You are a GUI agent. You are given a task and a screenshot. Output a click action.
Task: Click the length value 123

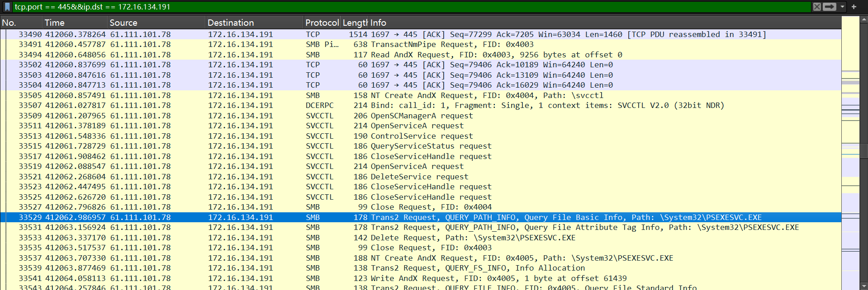tap(360, 278)
